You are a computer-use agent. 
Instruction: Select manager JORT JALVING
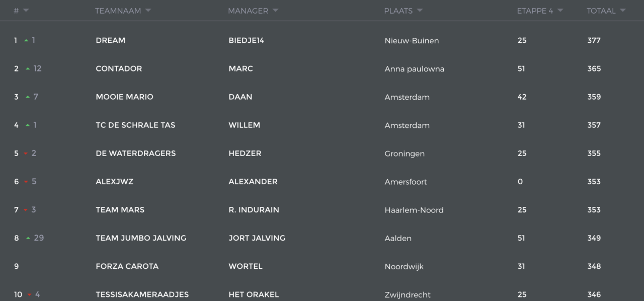pos(257,238)
